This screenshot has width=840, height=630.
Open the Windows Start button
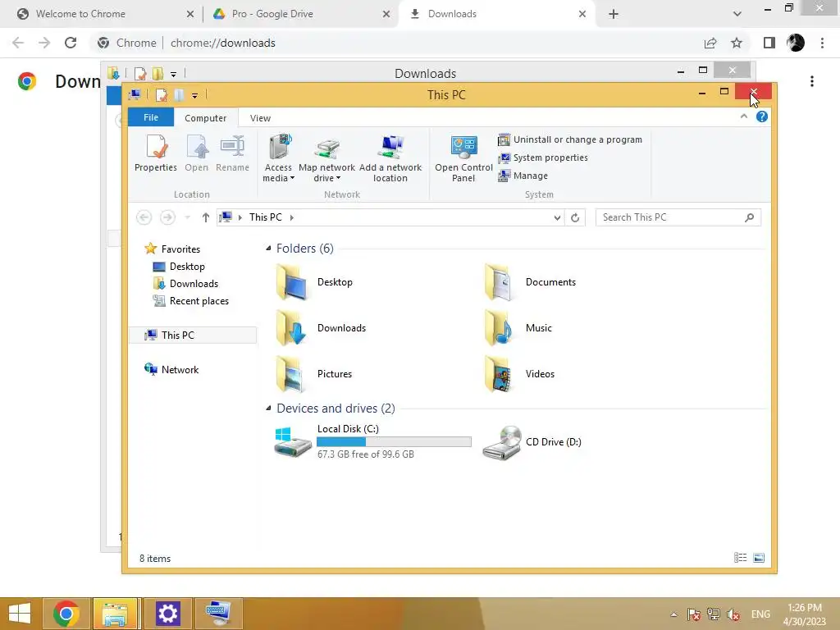pyautogui.click(x=20, y=614)
